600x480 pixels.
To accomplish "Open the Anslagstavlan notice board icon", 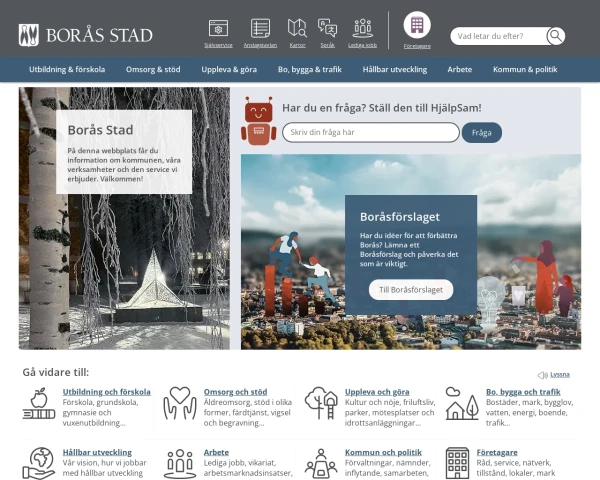I will [x=260, y=28].
